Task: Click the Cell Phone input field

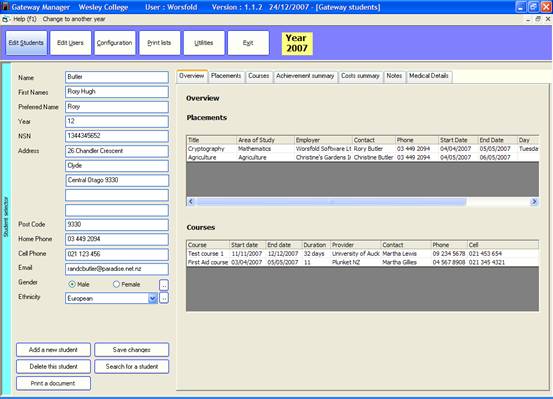Action: click(117, 254)
